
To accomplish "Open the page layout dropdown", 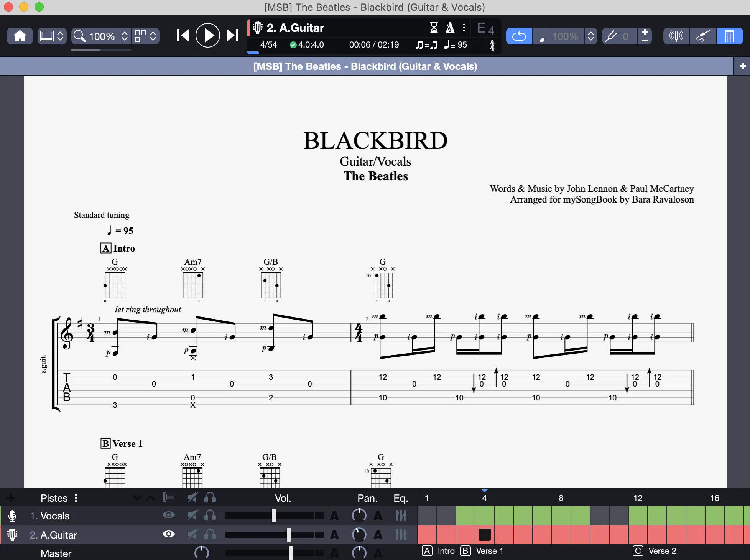I will 145,36.
